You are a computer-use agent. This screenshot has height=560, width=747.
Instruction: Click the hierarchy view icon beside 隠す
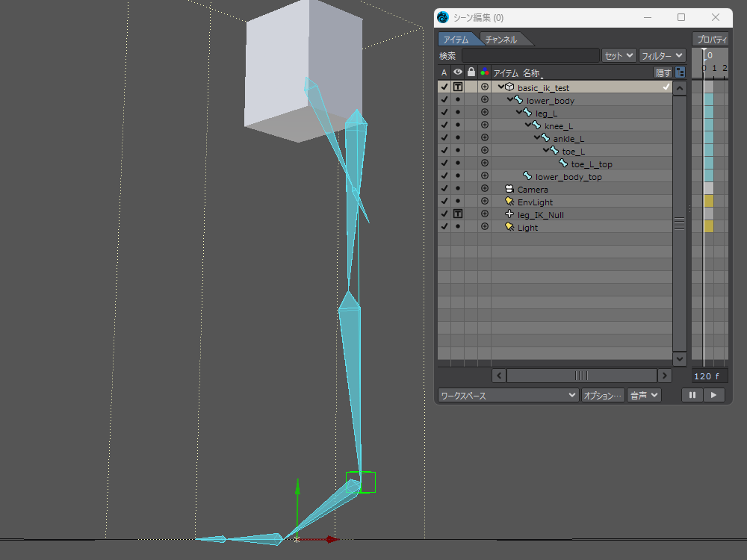tap(680, 72)
